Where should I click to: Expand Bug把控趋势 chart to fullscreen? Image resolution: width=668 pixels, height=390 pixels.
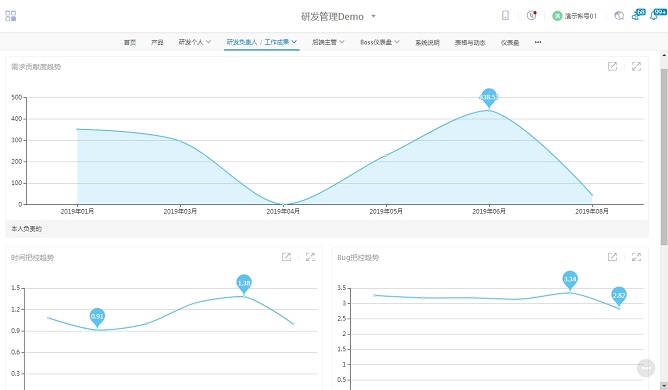click(x=636, y=257)
